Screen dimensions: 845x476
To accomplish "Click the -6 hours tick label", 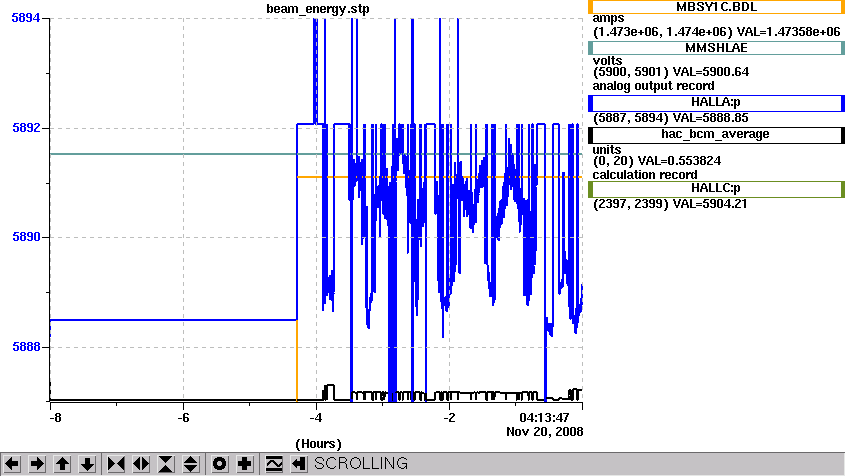I will tap(183, 418).
